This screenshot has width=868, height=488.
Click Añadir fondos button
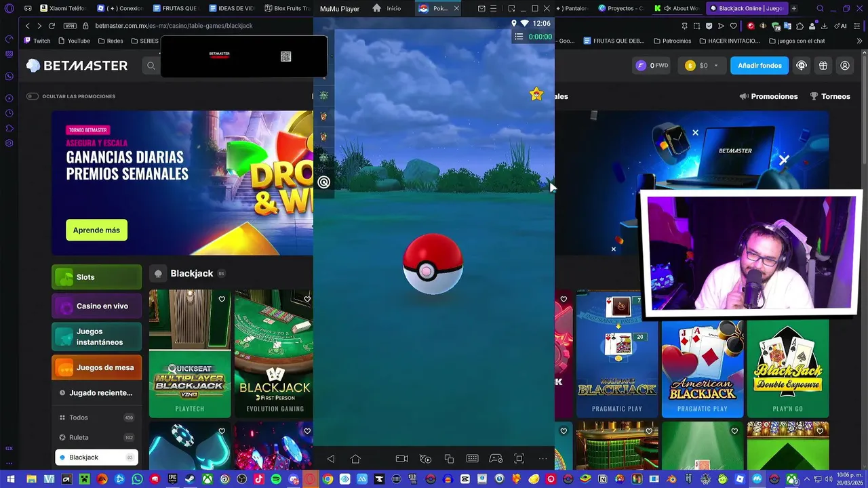759,66
